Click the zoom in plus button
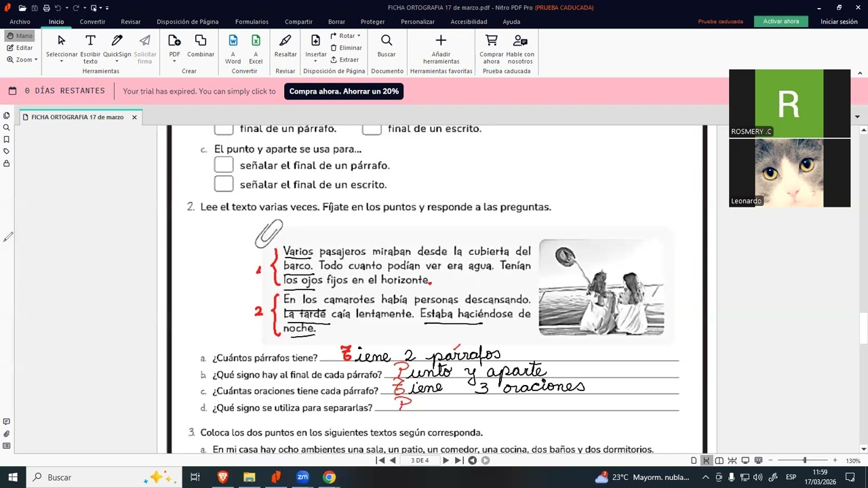Screen dimensions: 868x488 pyautogui.click(x=835, y=460)
